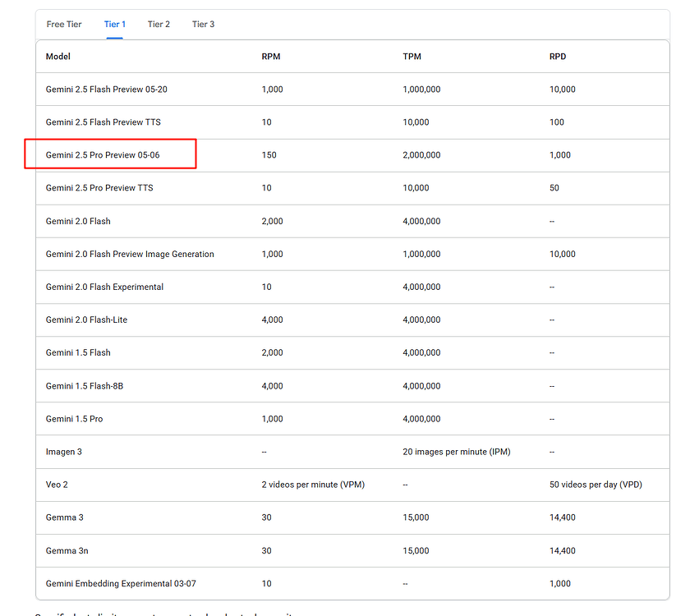This screenshot has width=690, height=616.
Task: Select the Gemma 3n model name
Action: click(x=67, y=550)
